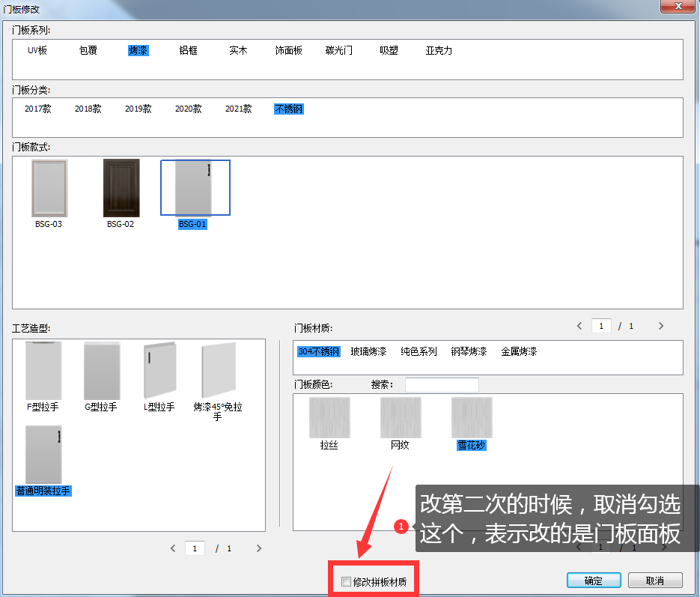Image resolution: width=700 pixels, height=597 pixels.
Task: Focus the door color 搜索 field
Action: pyautogui.click(x=442, y=384)
